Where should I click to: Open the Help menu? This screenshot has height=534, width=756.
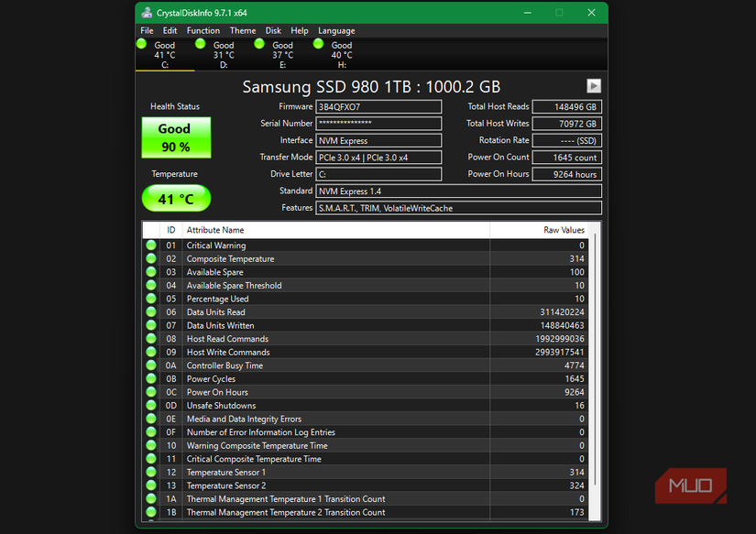click(300, 29)
